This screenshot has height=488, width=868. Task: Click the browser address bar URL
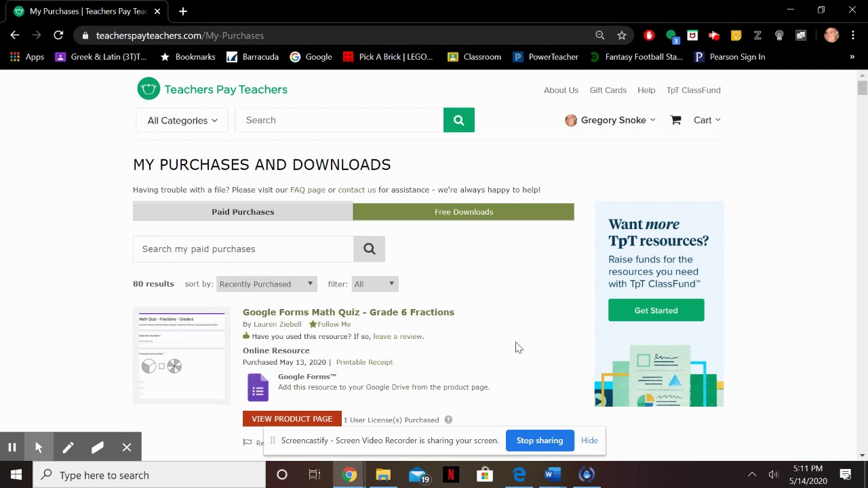180,35
